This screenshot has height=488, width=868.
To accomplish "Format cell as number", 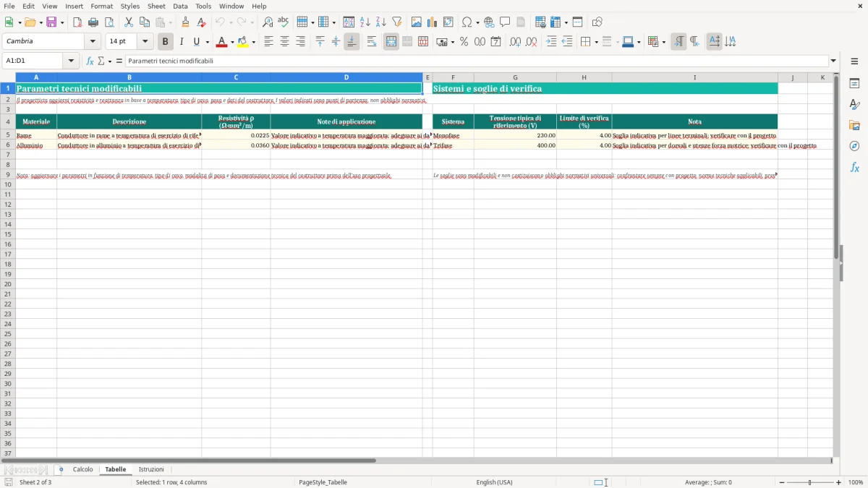I will (480, 42).
